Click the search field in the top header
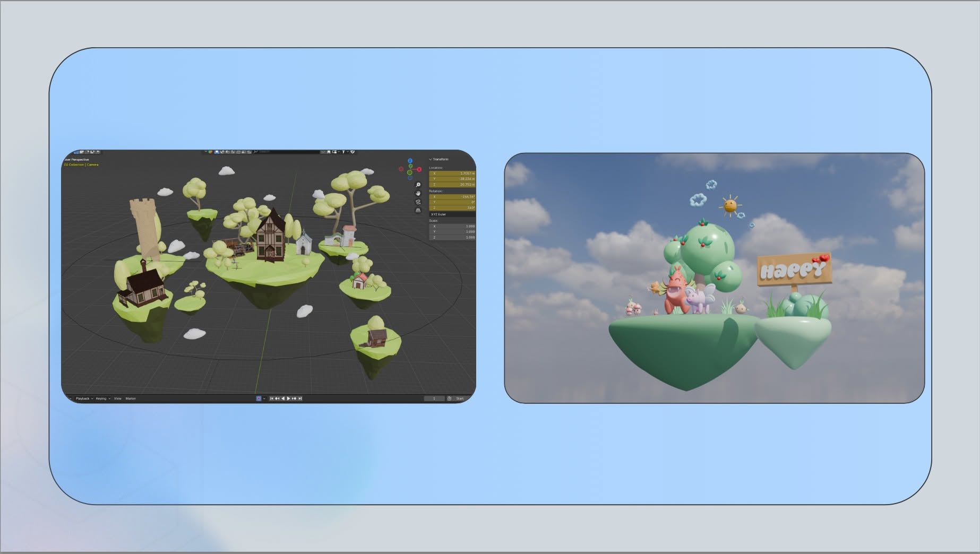The width and height of the screenshot is (980, 554). point(287,152)
